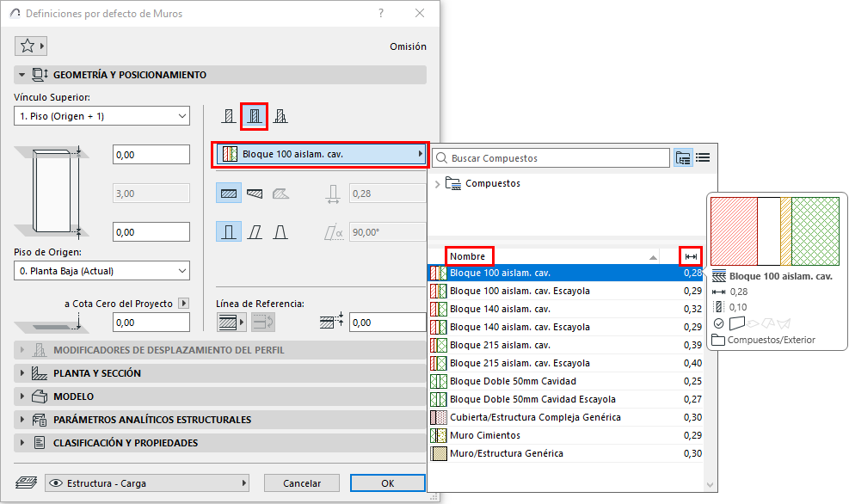Click reference line offset field
849x504 pixels.
click(388, 323)
